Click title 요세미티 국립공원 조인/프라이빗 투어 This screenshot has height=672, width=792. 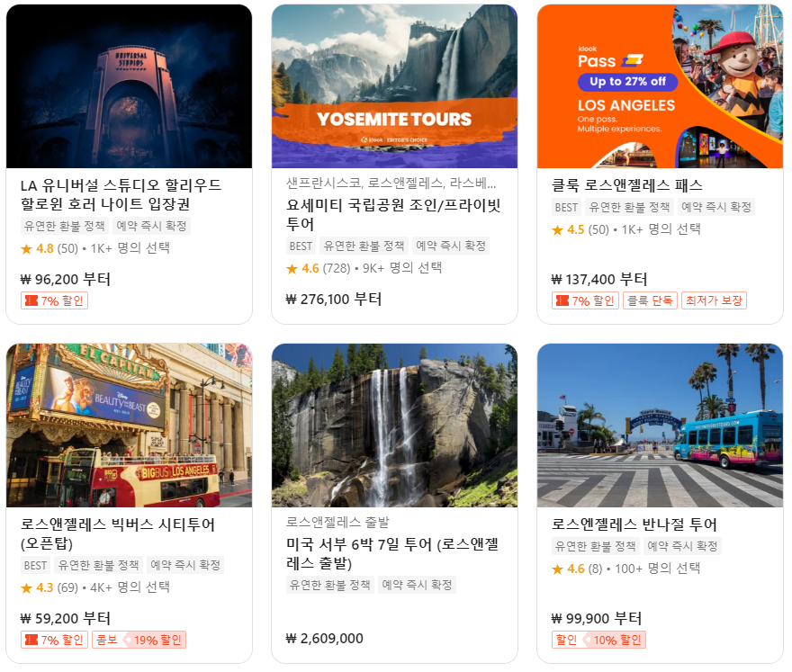click(x=393, y=214)
